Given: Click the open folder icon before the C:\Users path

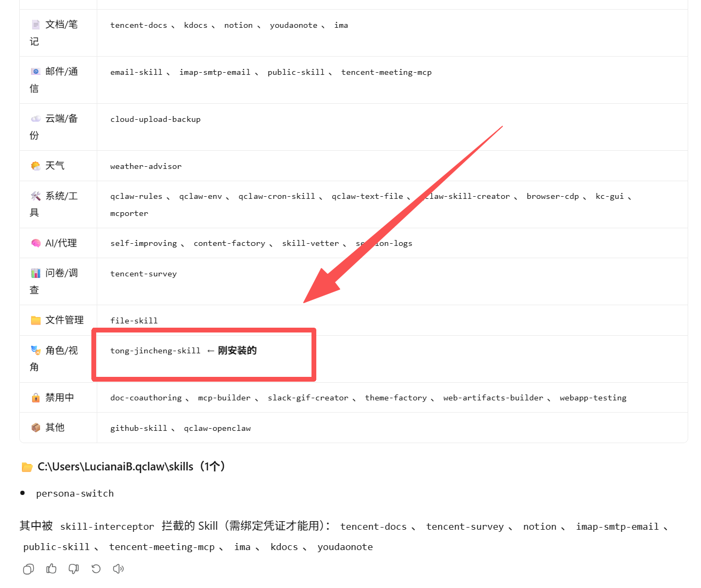Looking at the screenshot, I should coord(27,467).
